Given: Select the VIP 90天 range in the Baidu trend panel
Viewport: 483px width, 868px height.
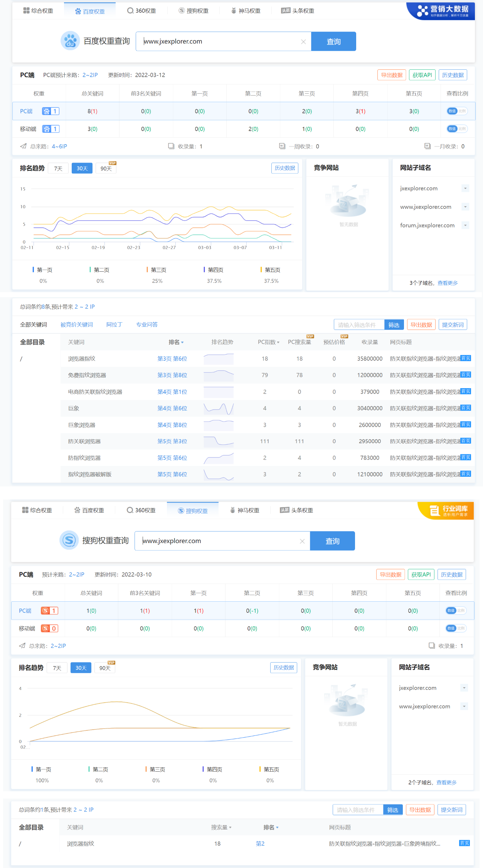Looking at the screenshot, I should (x=106, y=168).
